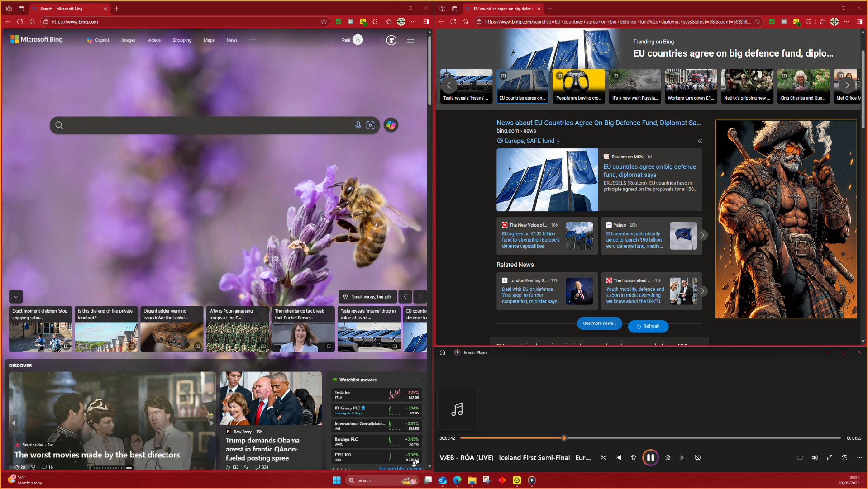The height and width of the screenshot is (489, 868).
Task: Skip back 10 seconds in Media Player
Action: coord(633,457)
